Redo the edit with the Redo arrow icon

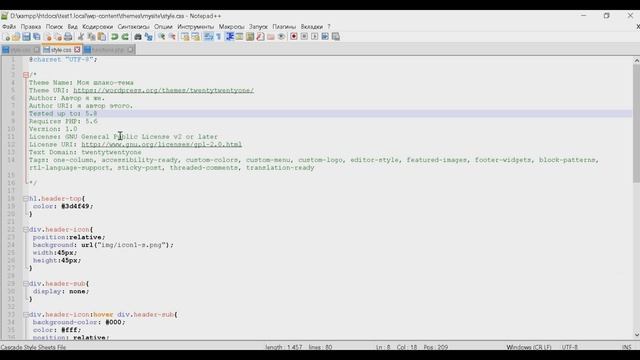[x=125, y=37]
